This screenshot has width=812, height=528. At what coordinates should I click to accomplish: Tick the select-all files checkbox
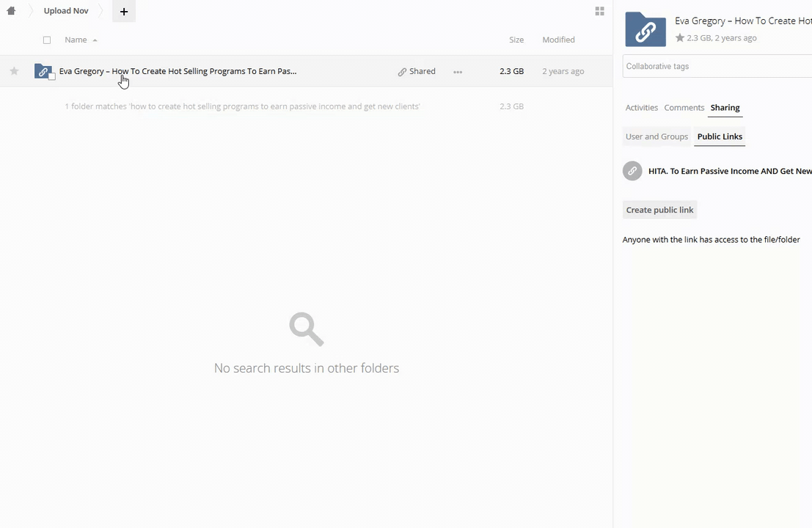pos(47,40)
